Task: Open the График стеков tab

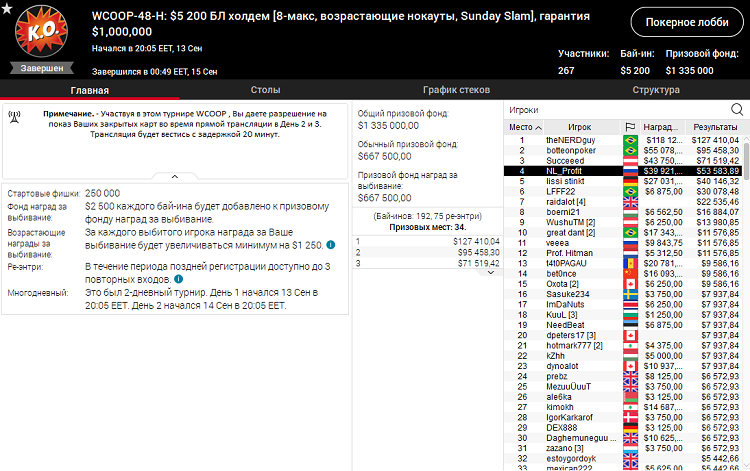Action: [x=458, y=90]
